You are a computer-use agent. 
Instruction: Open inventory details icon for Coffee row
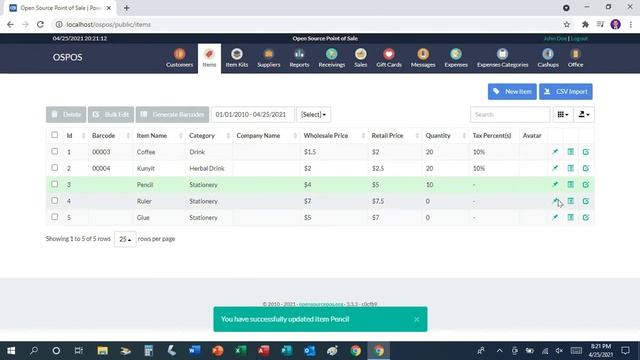point(571,152)
